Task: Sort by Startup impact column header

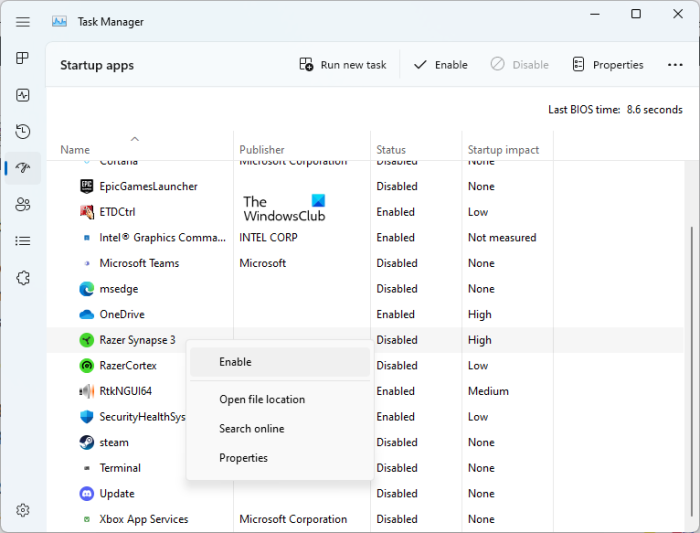Action: pos(503,150)
